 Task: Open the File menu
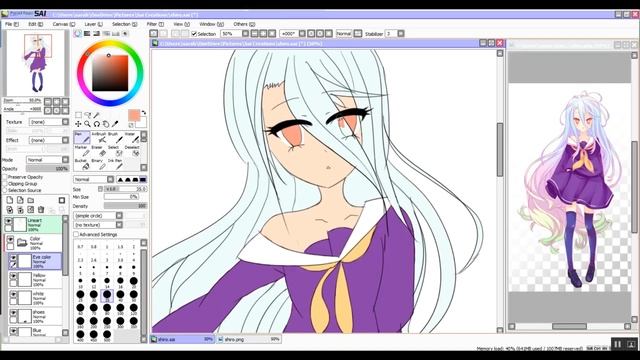pos(11,24)
